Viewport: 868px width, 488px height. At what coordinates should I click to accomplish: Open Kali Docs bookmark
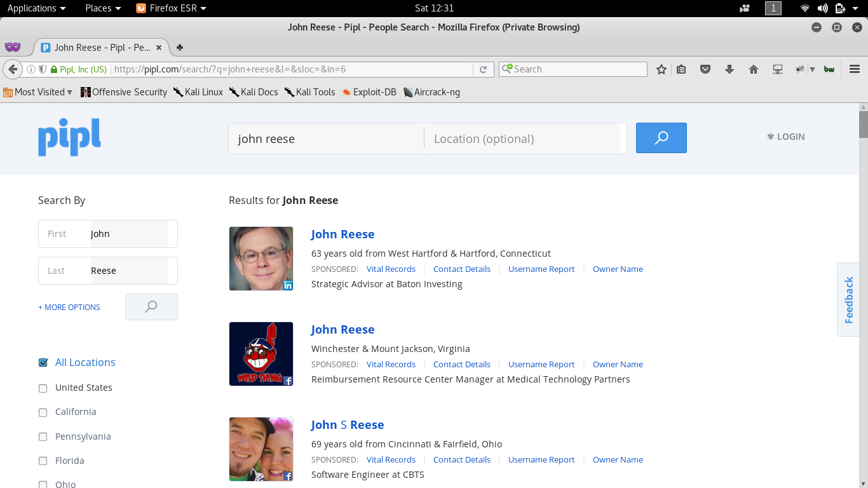[x=254, y=92]
